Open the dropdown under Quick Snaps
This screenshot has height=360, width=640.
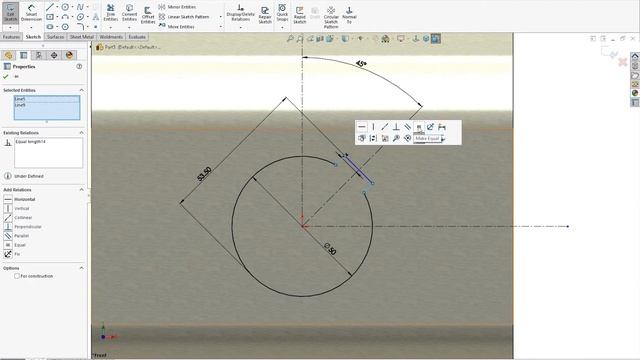[282, 27]
